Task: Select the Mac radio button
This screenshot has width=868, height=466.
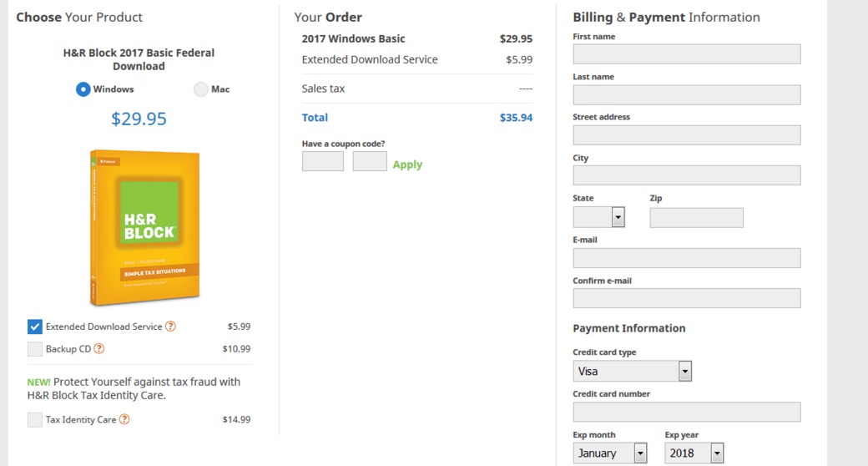Action: pyautogui.click(x=200, y=89)
